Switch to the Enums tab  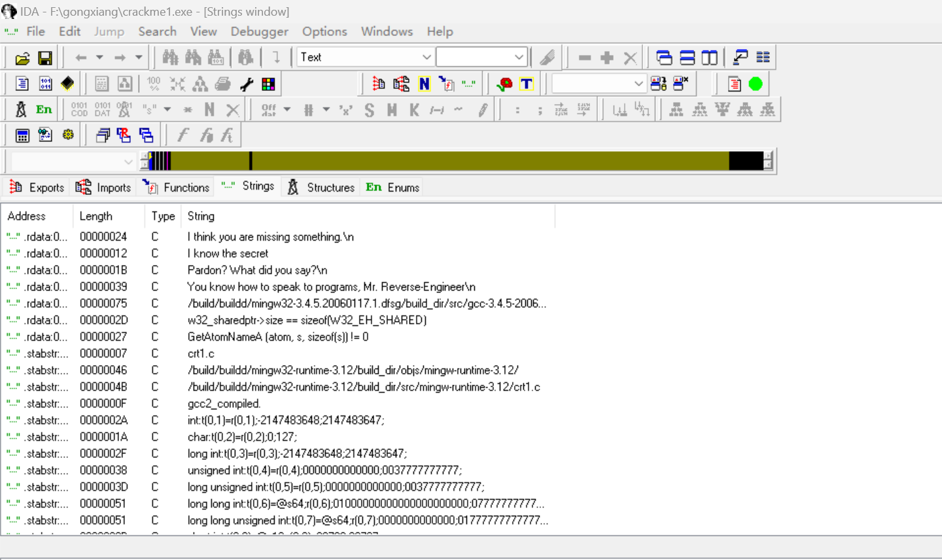392,187
